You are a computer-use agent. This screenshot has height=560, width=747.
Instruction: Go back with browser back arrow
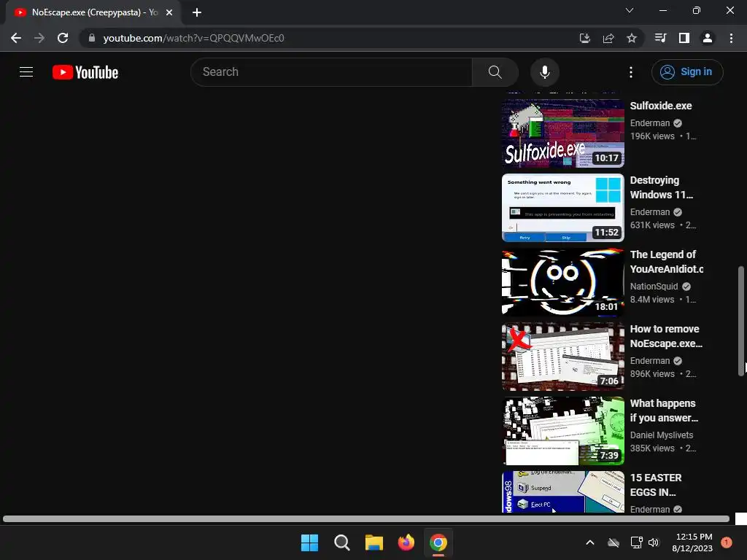[x=16, y=38]
